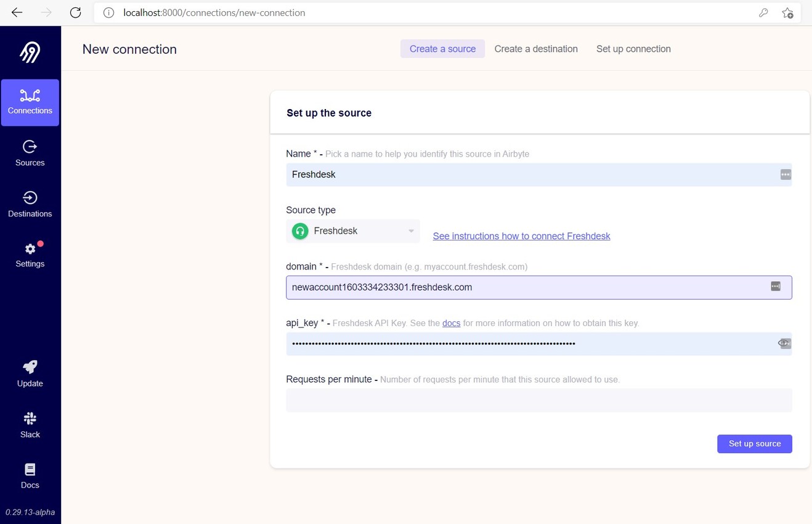Switch to the Create a destination tab
This screenshot has width=812, height=524.
click(535, 49)
